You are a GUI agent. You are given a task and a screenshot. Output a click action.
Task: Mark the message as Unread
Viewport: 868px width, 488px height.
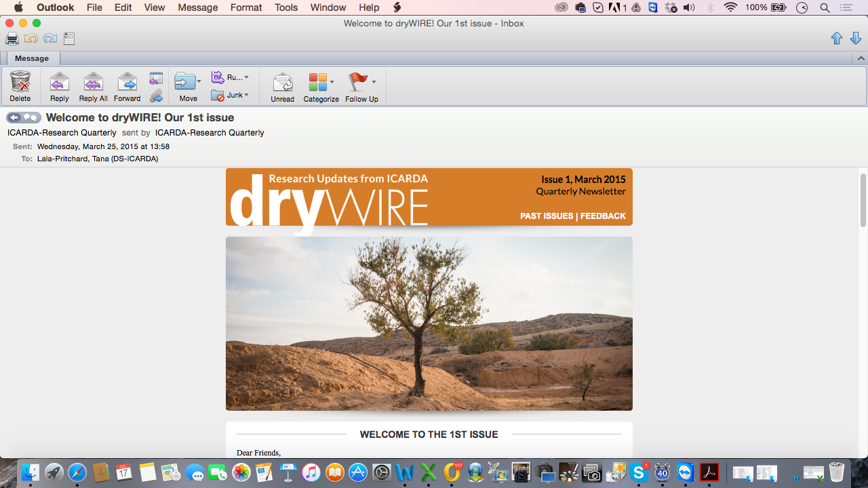point(282,82)
